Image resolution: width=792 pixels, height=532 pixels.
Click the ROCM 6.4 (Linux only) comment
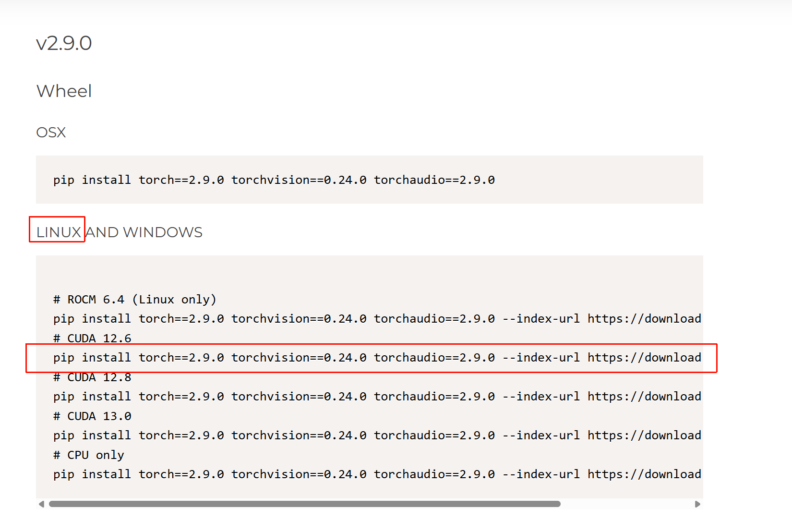(x=135, y=300)
